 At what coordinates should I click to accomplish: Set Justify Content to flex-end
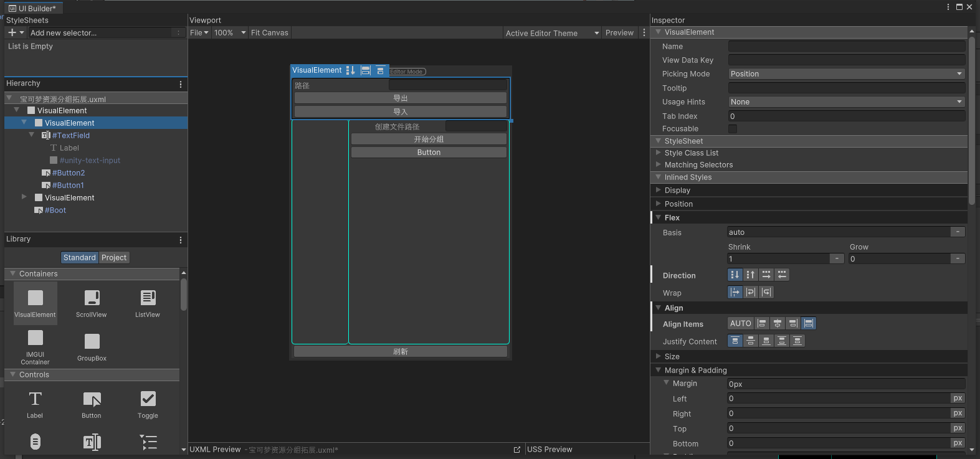[766, 341]
